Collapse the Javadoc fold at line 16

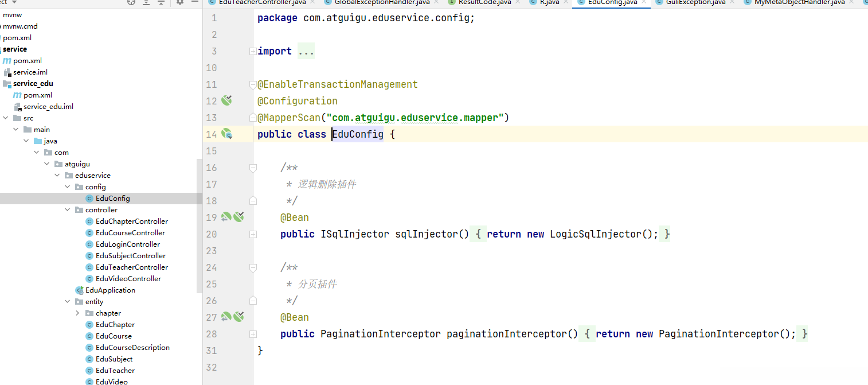tap(253, 168)
